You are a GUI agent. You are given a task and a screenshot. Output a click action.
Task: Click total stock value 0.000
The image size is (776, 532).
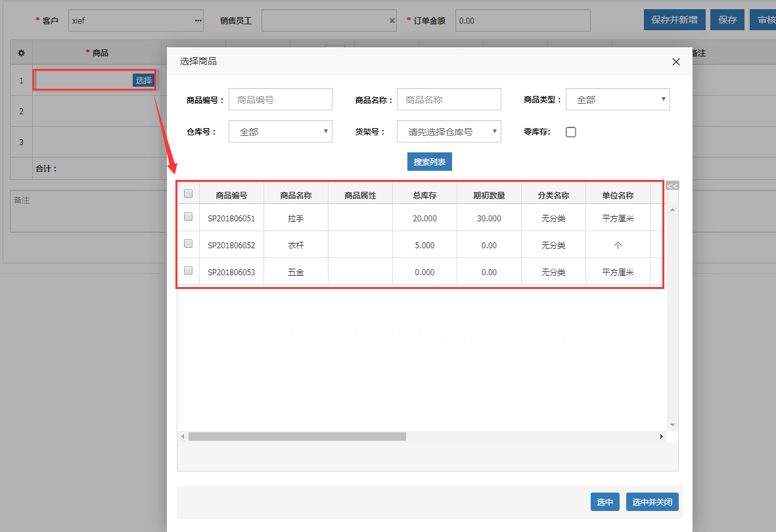(x=424, y=272)
